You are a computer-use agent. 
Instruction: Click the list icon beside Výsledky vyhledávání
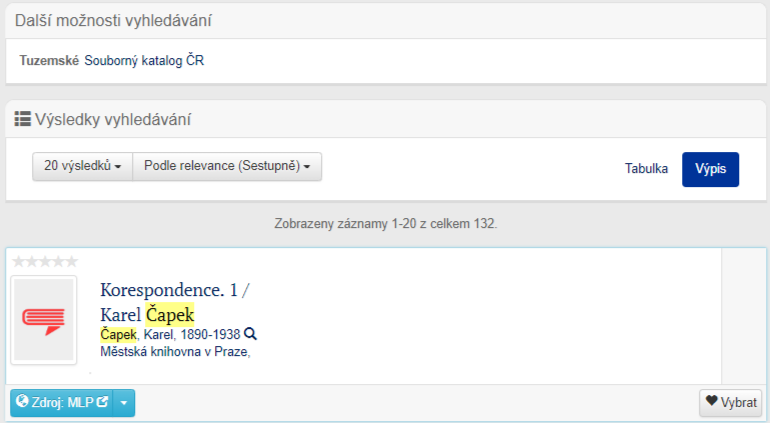[x=22, y=120]
